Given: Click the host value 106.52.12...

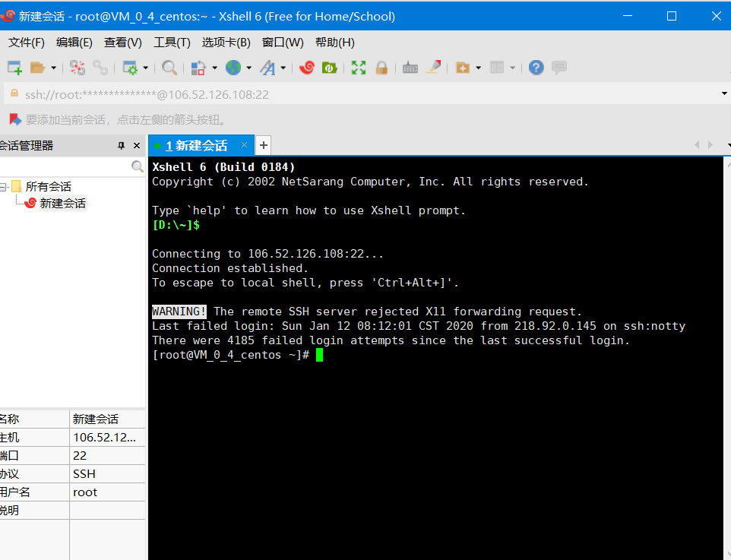Looking at the screenshot, I should [104, 438].
